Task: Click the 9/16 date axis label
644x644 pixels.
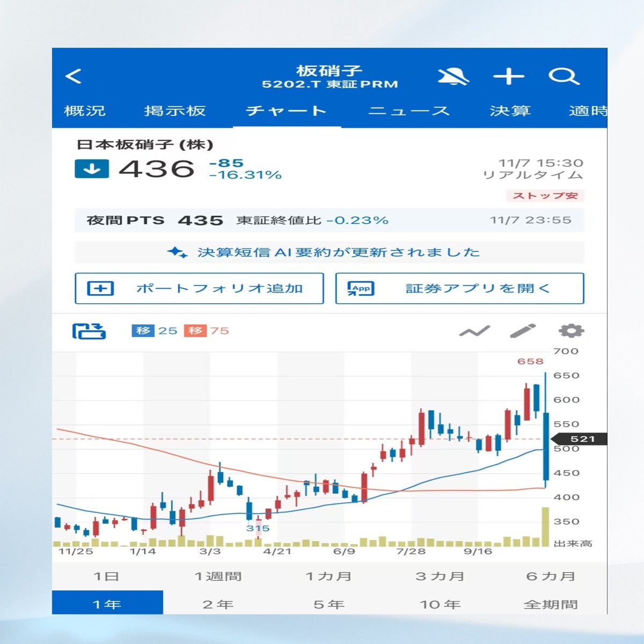Action: pyautogui.click(x=478, y=552)
